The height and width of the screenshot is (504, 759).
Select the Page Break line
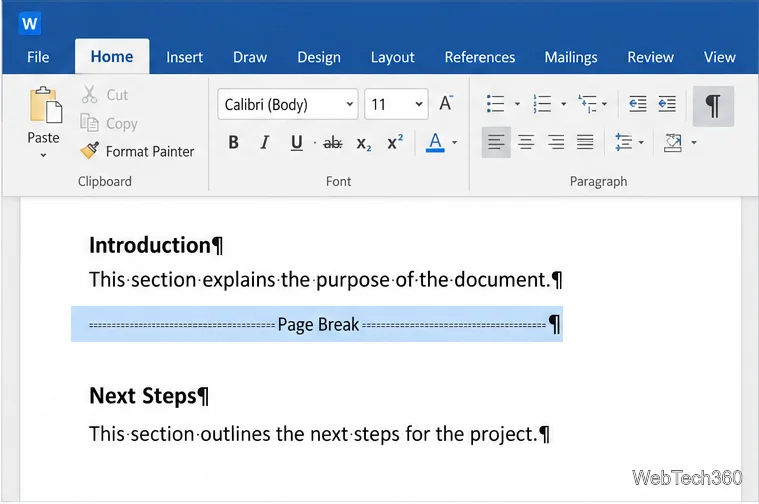point(317,324)
